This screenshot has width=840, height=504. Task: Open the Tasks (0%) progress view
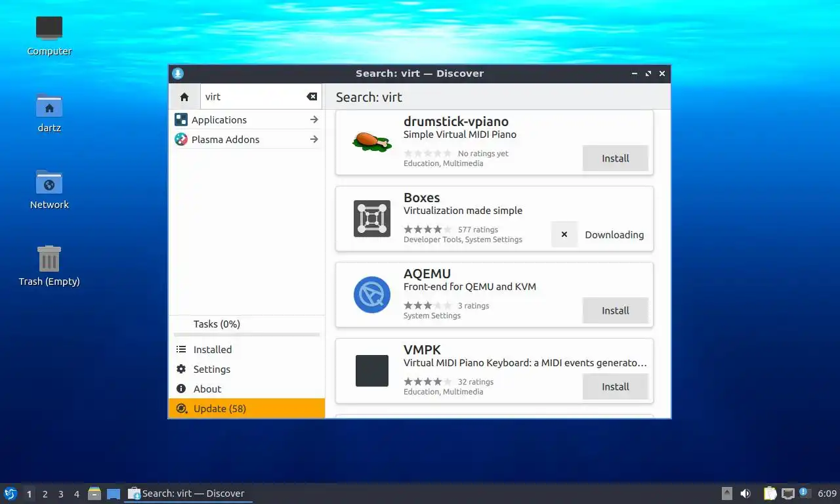(x=247, y=326)
